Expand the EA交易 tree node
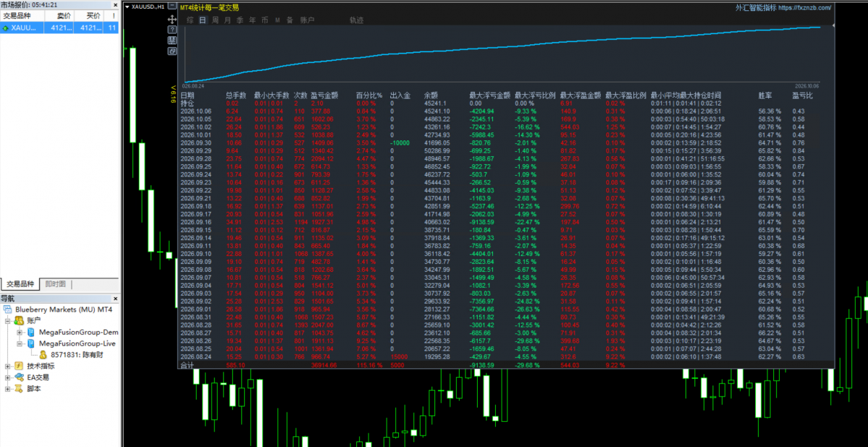Screen dimensions: 868x447 click(8, 378)
